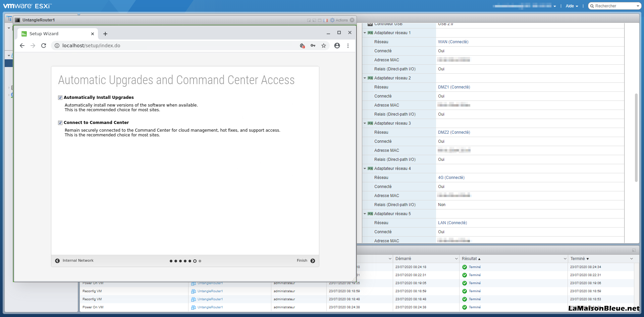
Task: Open the DMZ2 (Connecté) network link
Action: 454,132
